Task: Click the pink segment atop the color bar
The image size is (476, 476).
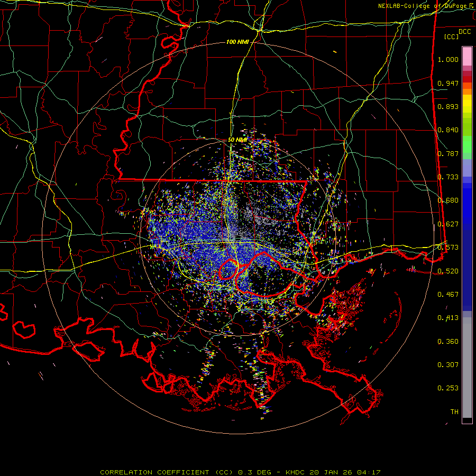Action: [x=467, y=56]
